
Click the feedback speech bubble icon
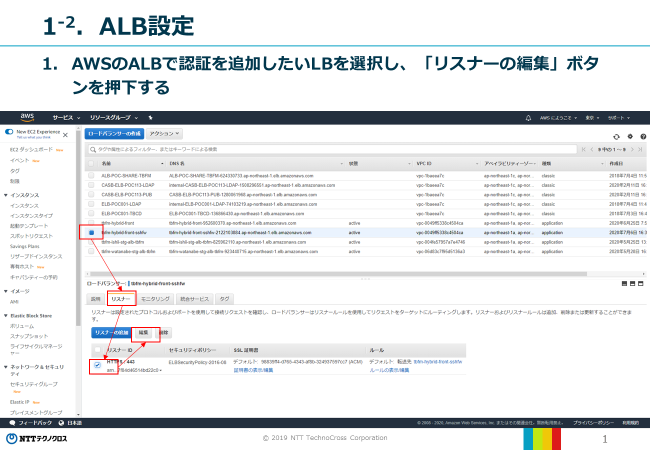coord(12,423)
